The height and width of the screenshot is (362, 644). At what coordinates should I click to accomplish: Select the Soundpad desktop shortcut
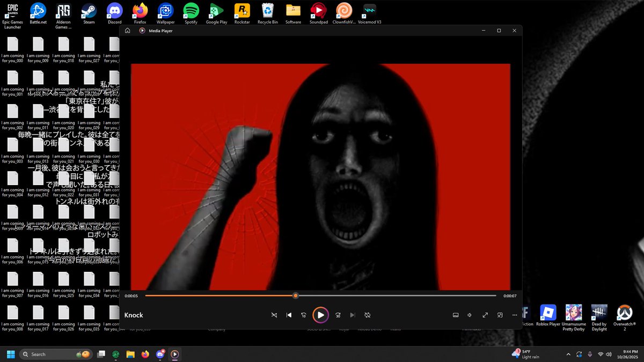pos(318,14)
